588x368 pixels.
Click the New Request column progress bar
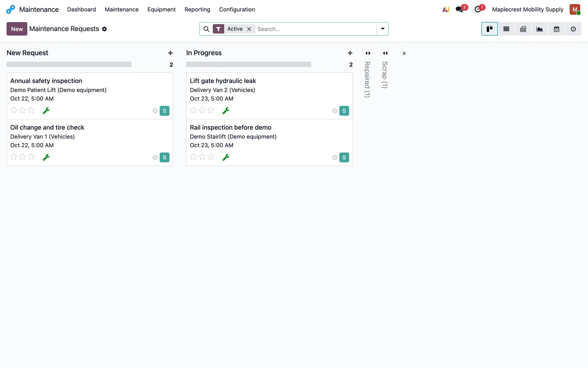(x=69, y=65)
